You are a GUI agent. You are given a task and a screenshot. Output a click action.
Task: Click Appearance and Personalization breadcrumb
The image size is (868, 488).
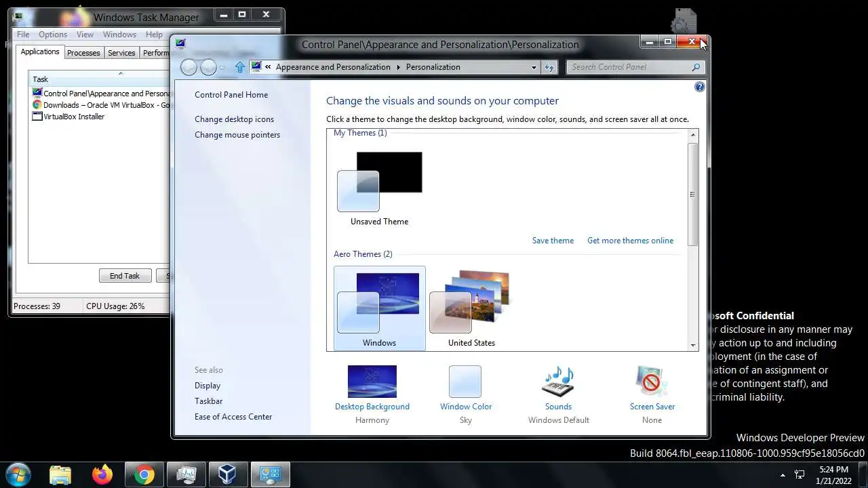[x=333, y=67]
